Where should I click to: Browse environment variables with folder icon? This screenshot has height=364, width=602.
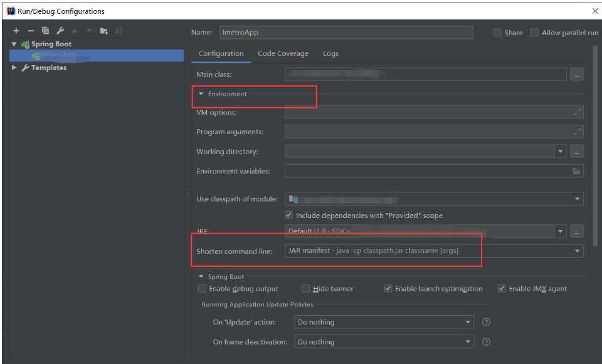coord(576,171)
